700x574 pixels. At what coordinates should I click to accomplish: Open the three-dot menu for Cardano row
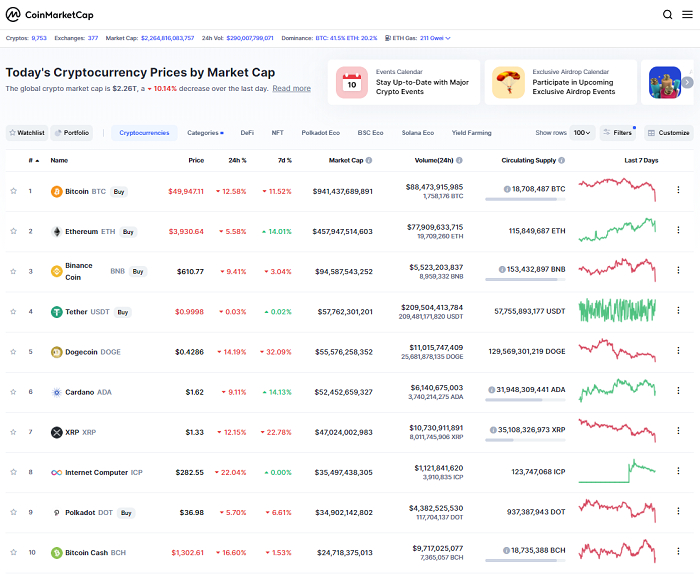pyautogui.click(x=678, y=392)
